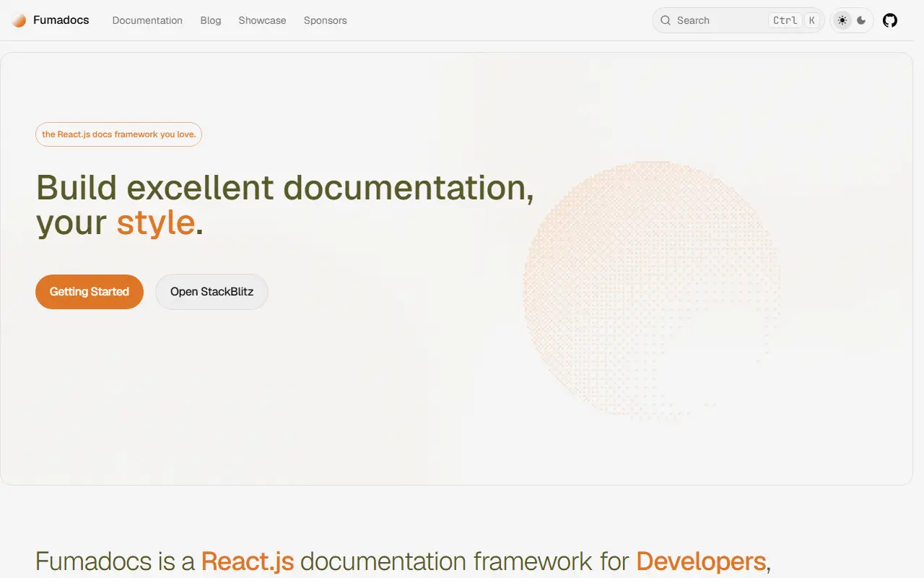
Task: Click "the React.js docs framework you love." badge
Action: click(118, 134)
